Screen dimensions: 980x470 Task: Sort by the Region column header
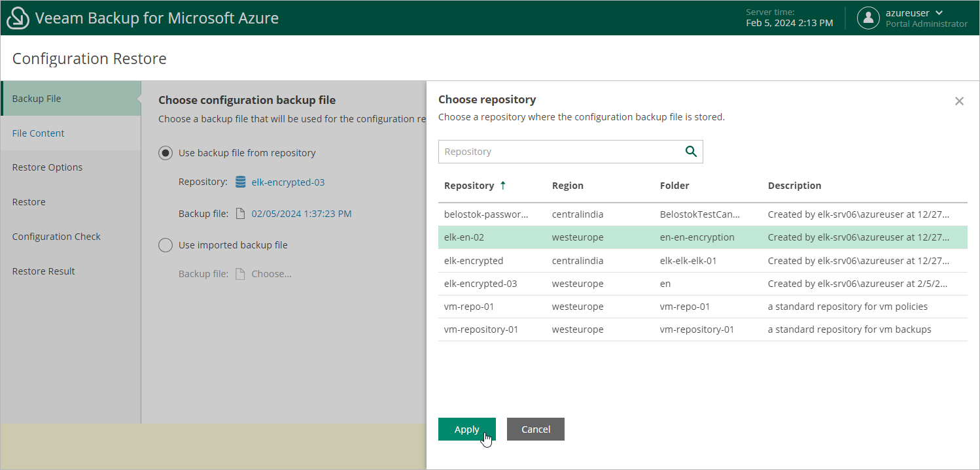point(568,186)
